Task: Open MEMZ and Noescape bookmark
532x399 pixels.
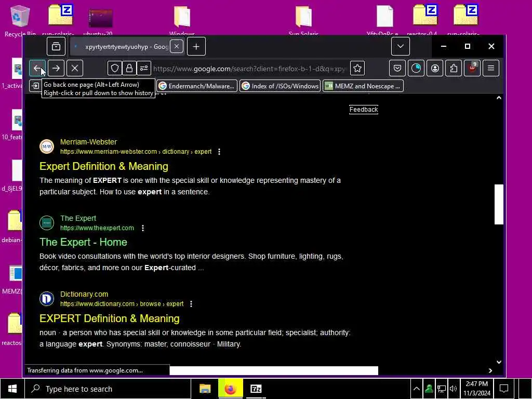Action: click(363, 86)
